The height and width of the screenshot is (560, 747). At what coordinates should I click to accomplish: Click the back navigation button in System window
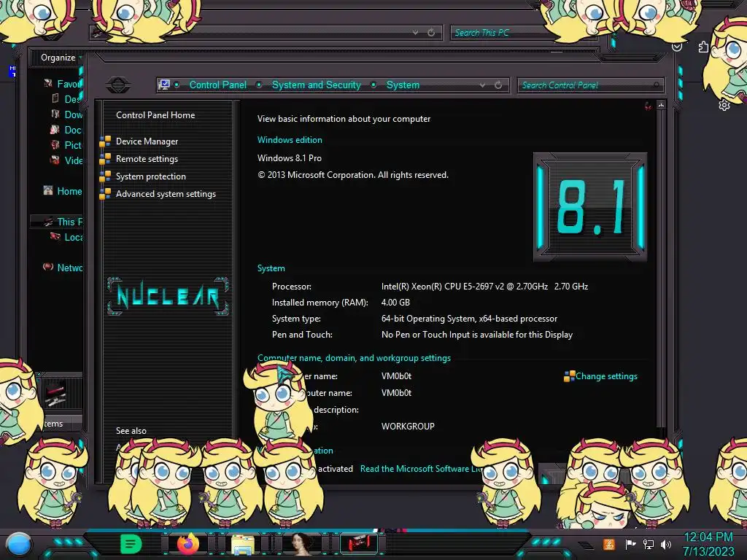coord(118,85)
